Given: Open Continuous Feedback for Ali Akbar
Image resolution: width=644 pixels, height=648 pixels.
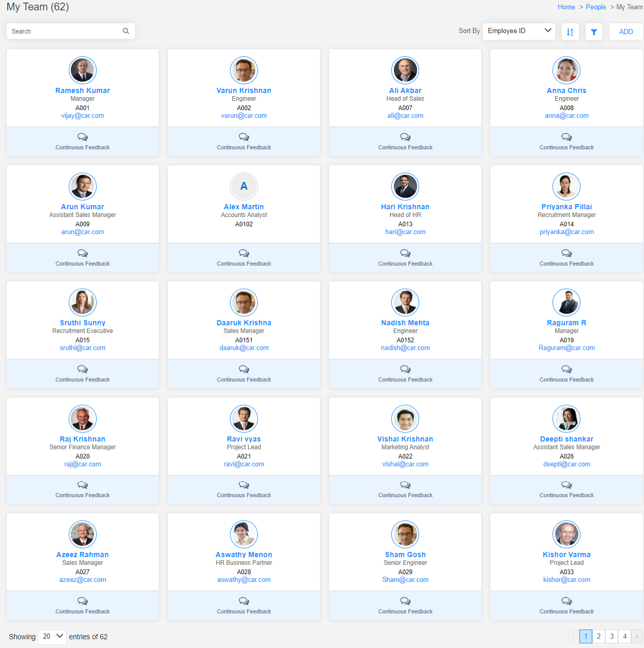Looking at the screenshot, I should tap(405, 142).
